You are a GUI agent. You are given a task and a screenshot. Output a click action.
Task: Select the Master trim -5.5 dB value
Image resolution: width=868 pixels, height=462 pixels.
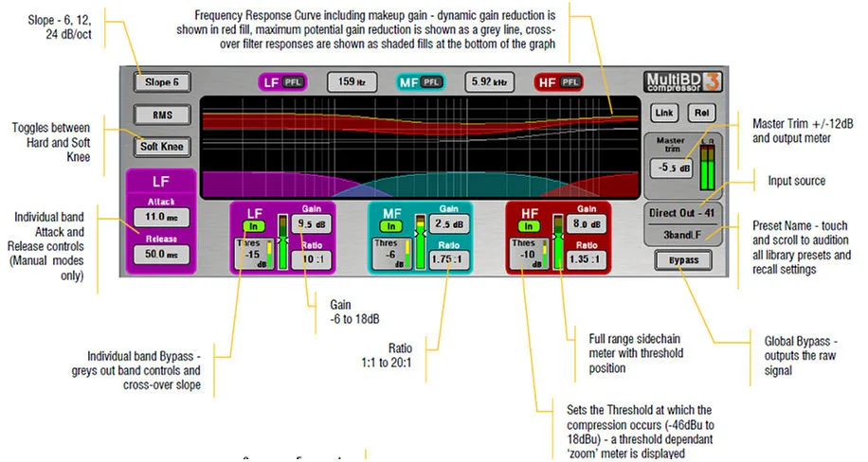point(671,168)
